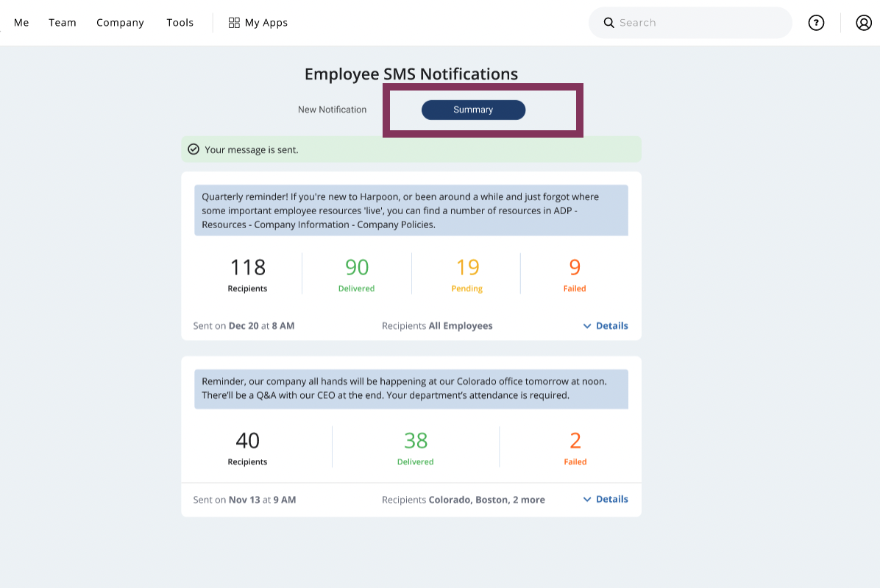880x588 pixels.
Task: Focus the Search input field
Action: (690, 22)
